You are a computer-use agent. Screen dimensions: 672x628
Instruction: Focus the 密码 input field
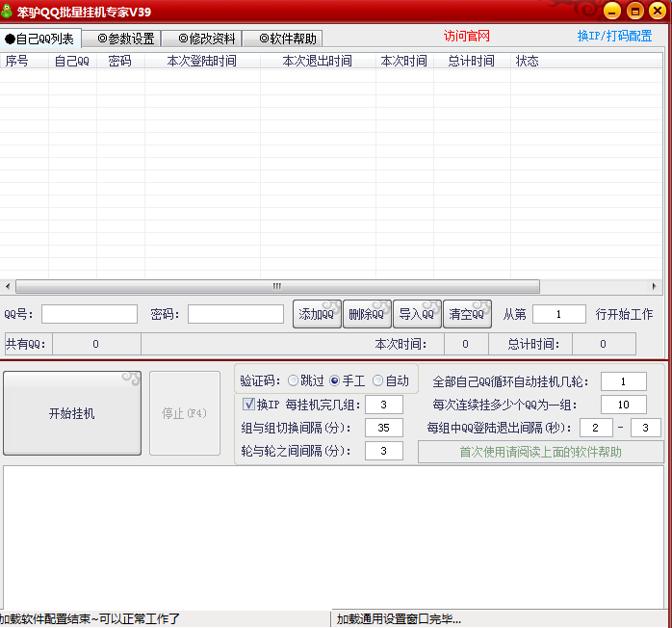pyautogui.click(x=235, y=314)
